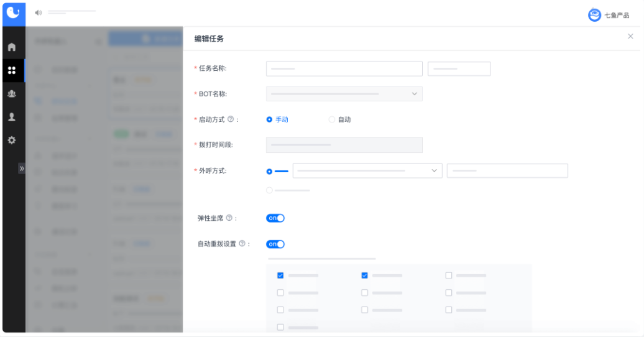Open the BOT名称 dropdown

(344, 94)
